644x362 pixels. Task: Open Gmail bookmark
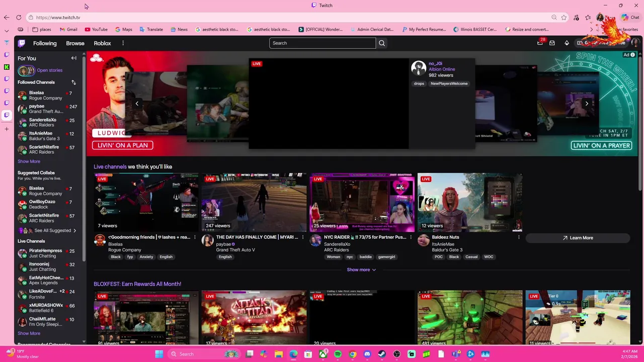tap(68, 30)
